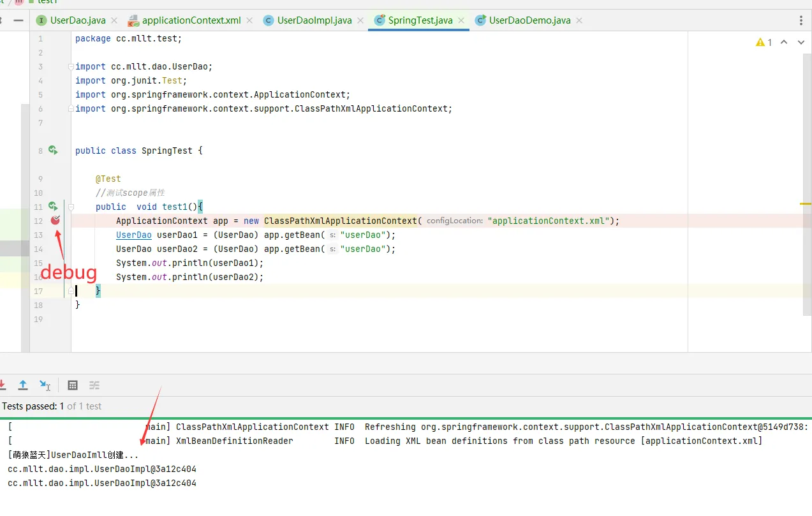Click the import org.junit.Test line
This screenshot has width=812, height=516.
tap(131, 80)
